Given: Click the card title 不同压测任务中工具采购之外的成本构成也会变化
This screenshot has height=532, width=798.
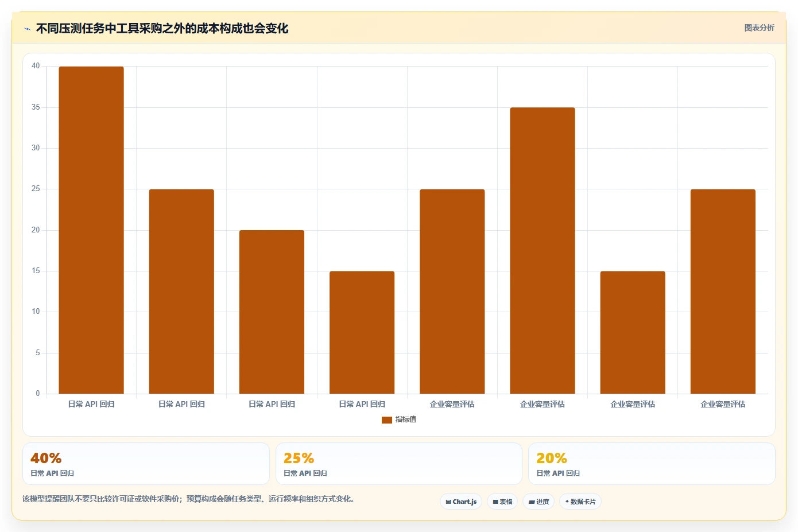Looking at the screenshot, I should click(x=162, y=28).
